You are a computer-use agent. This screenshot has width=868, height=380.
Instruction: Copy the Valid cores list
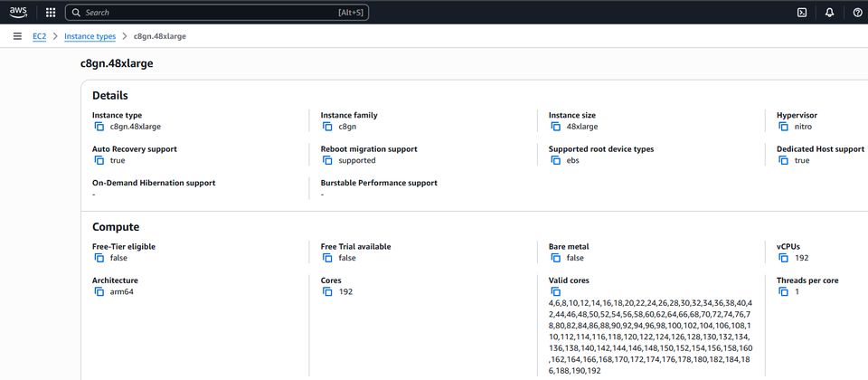[x=556, y=291]
